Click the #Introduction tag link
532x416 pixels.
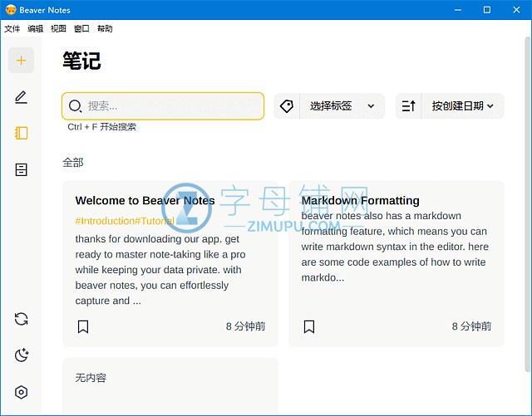pos(105,221)
